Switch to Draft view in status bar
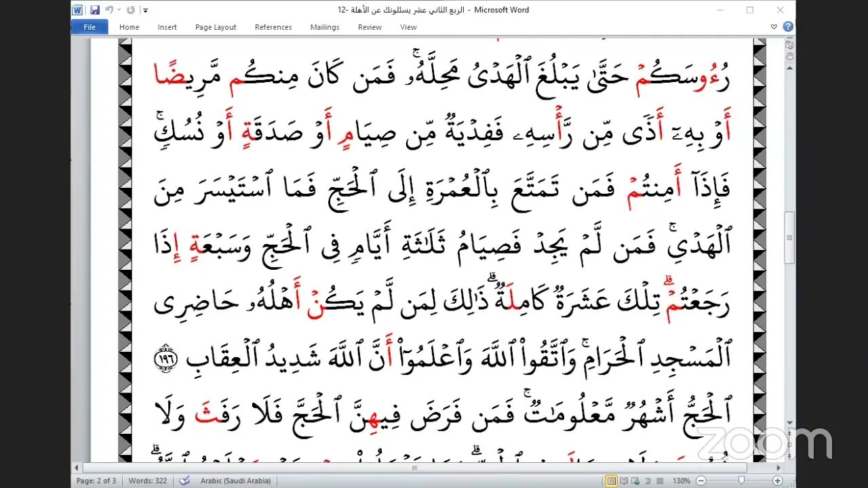Image resolution: width=868 pixels, height=488 pixels. (x=660, y=481)
